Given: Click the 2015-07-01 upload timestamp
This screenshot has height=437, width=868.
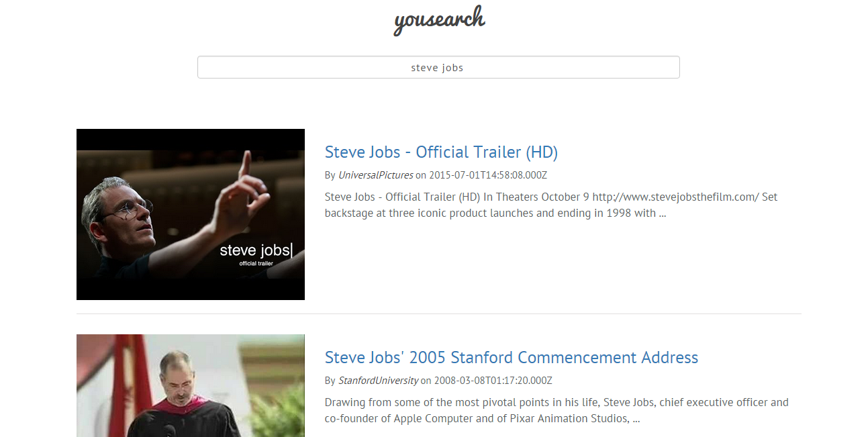Looking at the screenshot, I should [x=488, y=175].
